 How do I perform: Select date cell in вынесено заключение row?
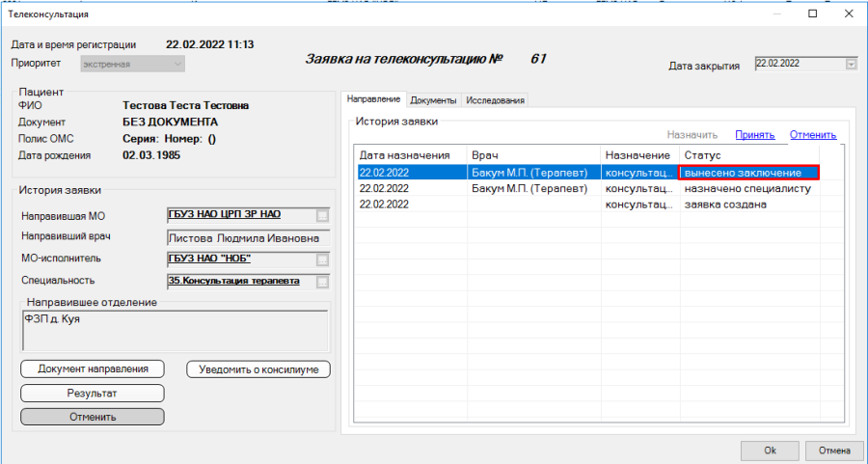pyautogui.click(x=411, y=173)
